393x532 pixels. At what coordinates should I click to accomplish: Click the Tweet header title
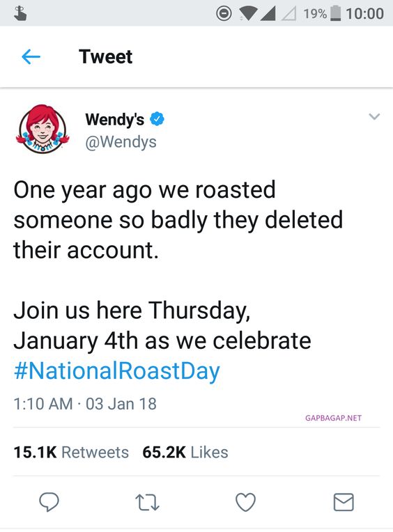(x=105, y=56)
